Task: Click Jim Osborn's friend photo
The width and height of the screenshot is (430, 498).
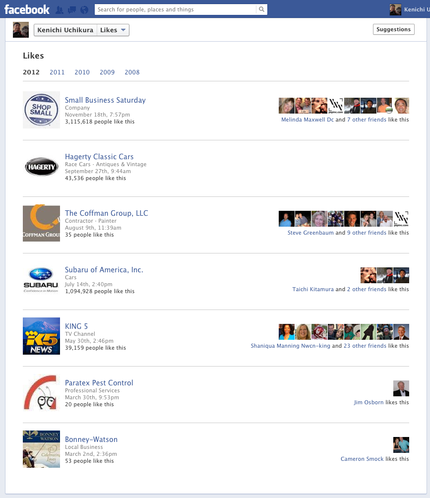Action: (401, 388)
